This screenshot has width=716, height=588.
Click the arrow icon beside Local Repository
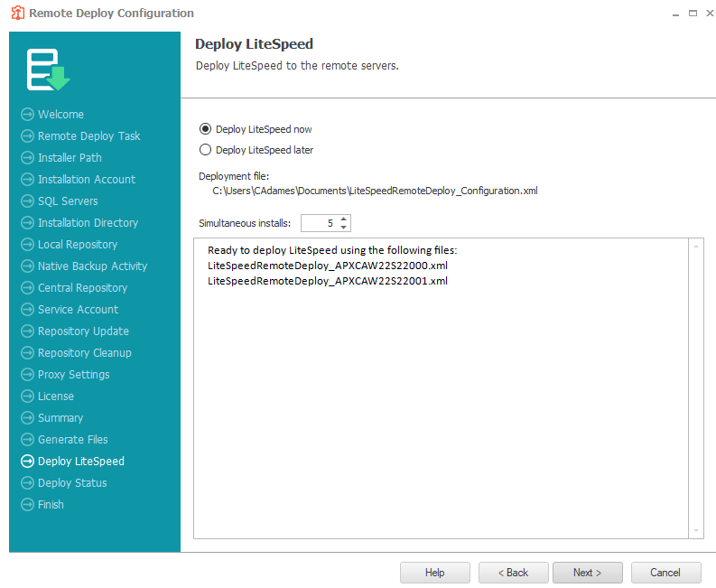27,245
